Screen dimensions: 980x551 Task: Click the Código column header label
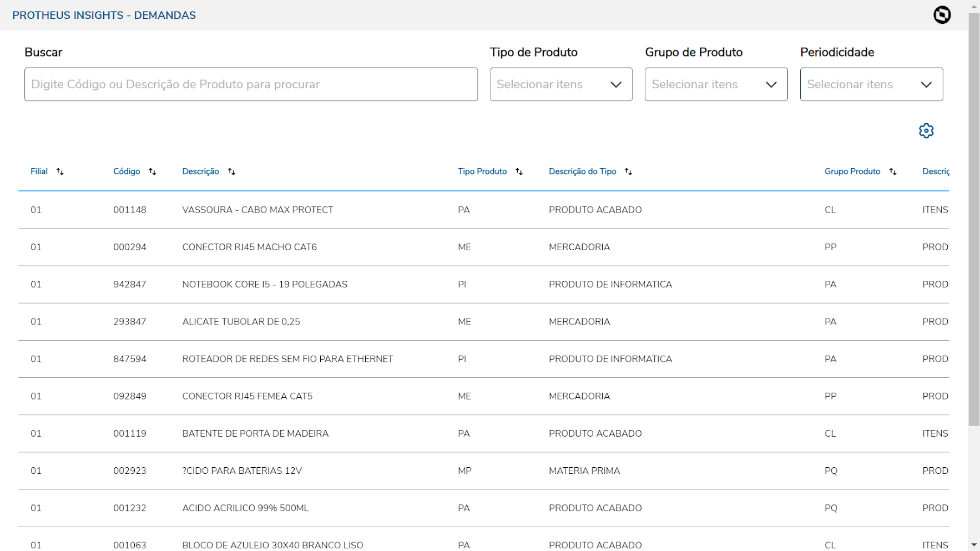click(x=127, y=172)
